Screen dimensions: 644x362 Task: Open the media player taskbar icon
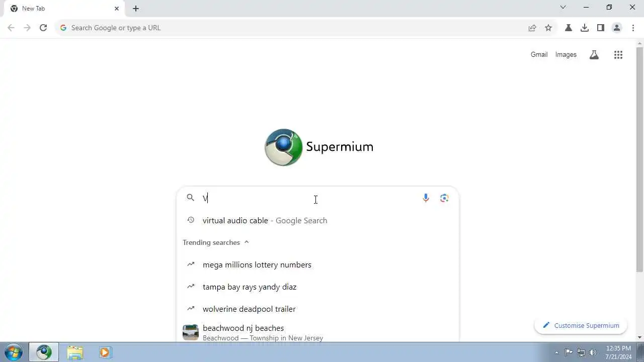(x=105, y=352)
